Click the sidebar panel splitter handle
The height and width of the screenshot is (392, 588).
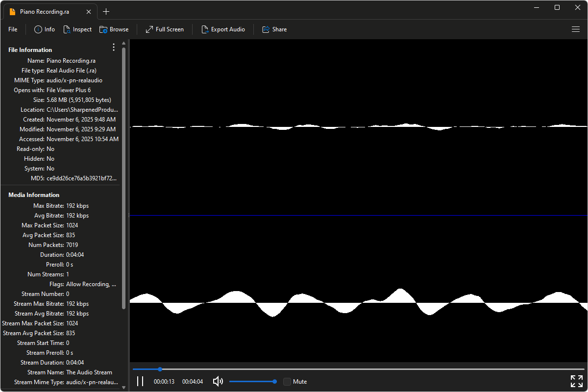pos(128,215)
